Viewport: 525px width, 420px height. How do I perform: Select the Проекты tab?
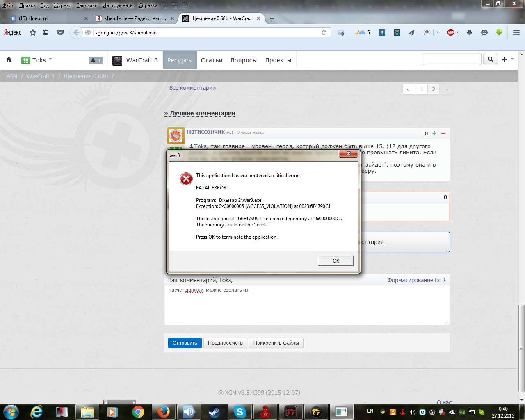pyautogui.click(x=278, y=60)
